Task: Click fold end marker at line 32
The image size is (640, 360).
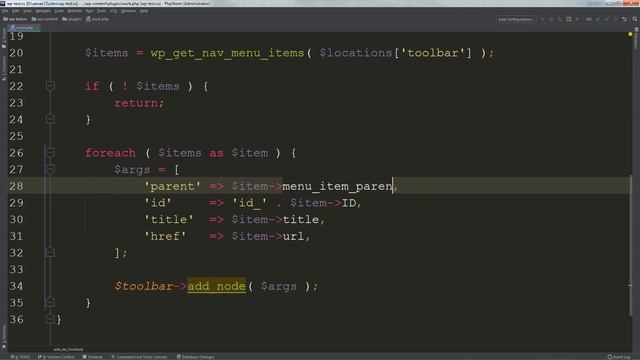Action: 50,253
